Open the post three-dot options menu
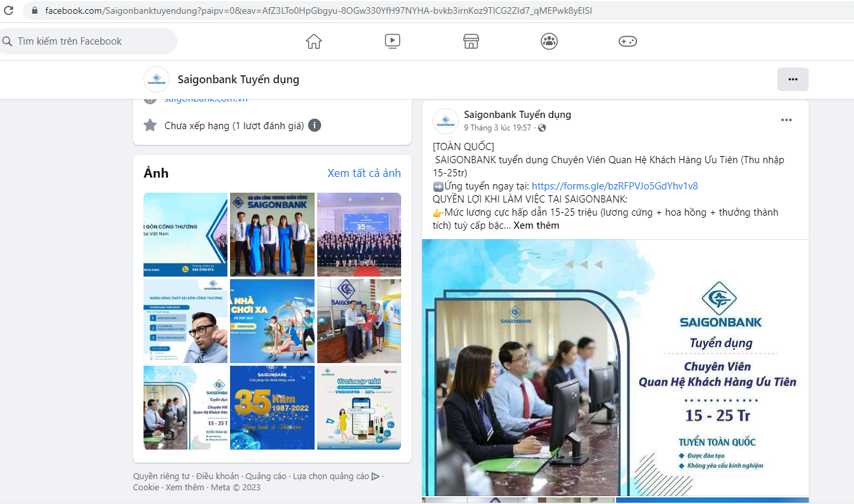 tap(786, 120)
